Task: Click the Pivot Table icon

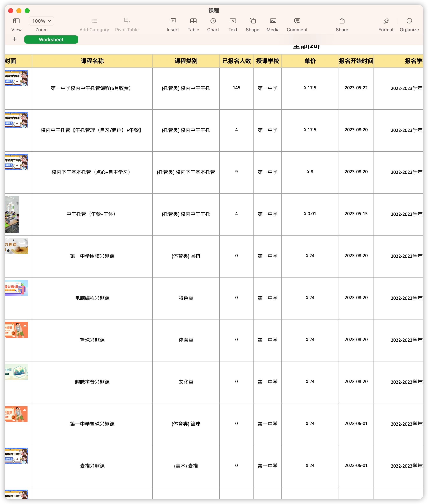Action: tap(127, 21)
